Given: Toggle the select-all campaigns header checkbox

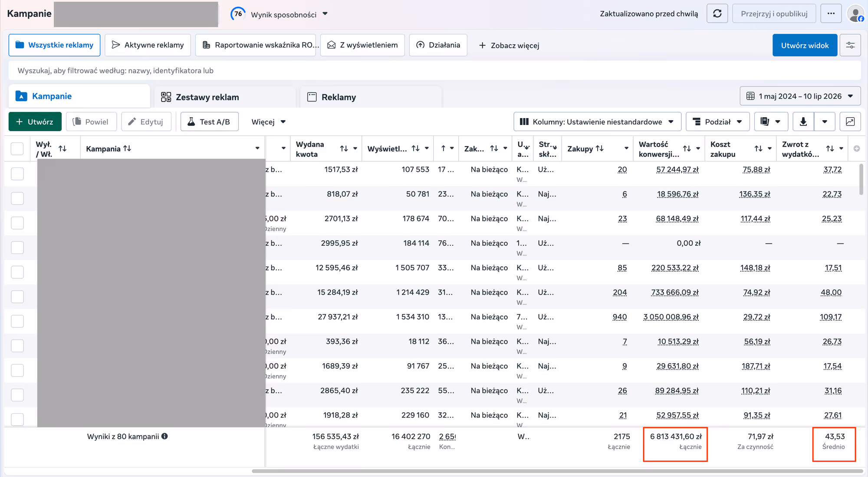Looking at the screenshot, I should [x=17, y=149].
